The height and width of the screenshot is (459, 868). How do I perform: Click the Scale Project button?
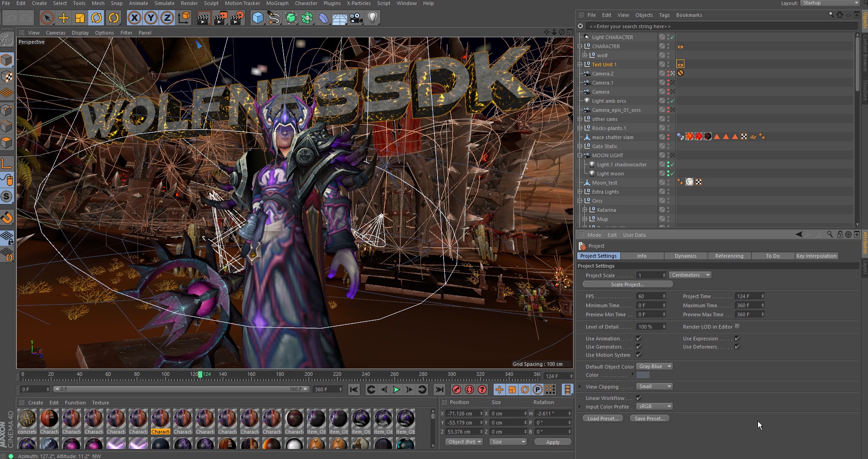pos(628,284)
